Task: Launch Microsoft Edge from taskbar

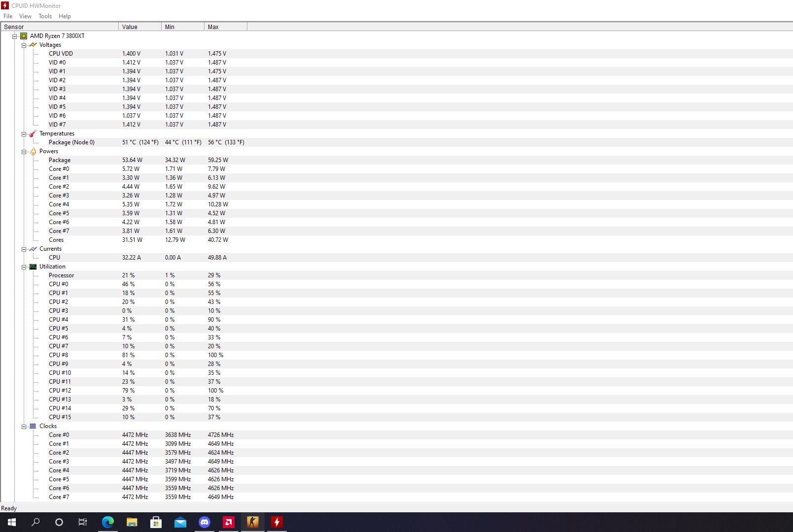Action: (x=107, y=522)
